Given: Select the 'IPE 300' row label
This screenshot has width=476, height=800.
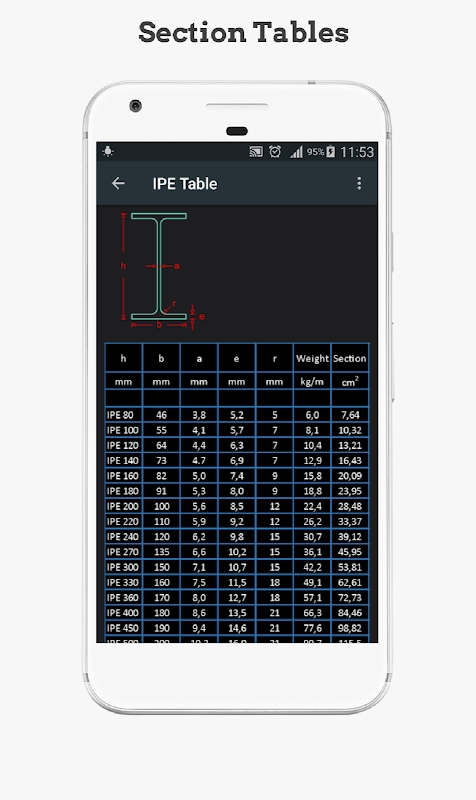Looking at the screenshot, I should pyautogui.click(x=122, y=567).
